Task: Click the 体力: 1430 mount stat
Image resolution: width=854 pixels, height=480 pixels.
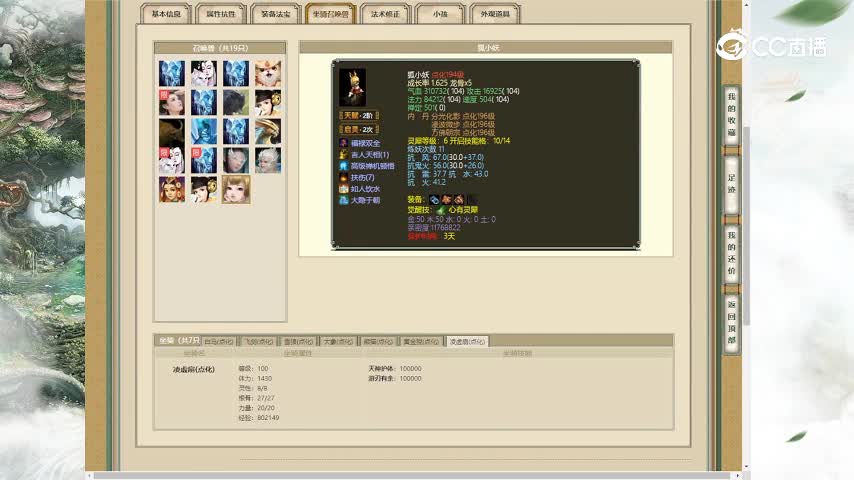Action: point(255,378)
